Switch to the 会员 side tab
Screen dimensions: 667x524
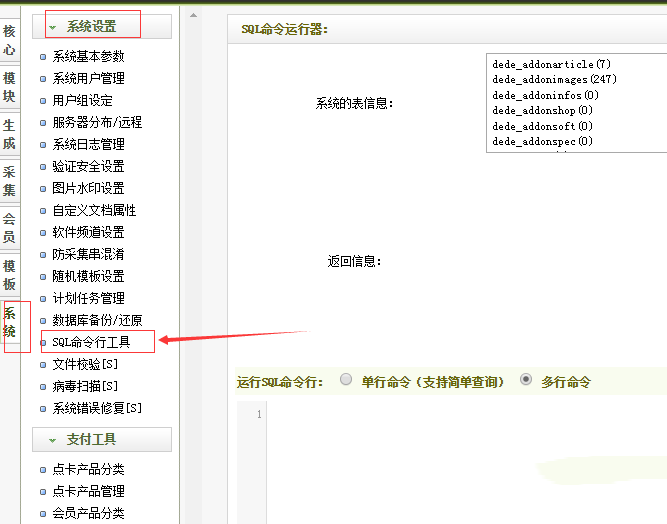(9, 228)
